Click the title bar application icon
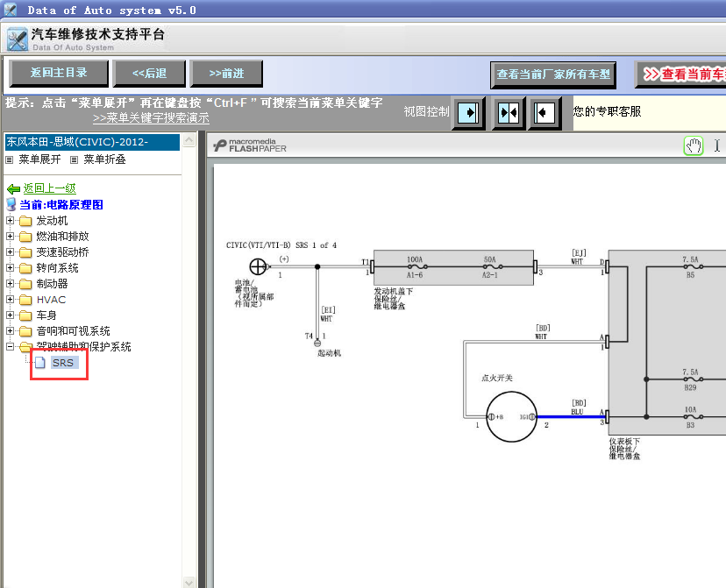 [x=11, y=10]
